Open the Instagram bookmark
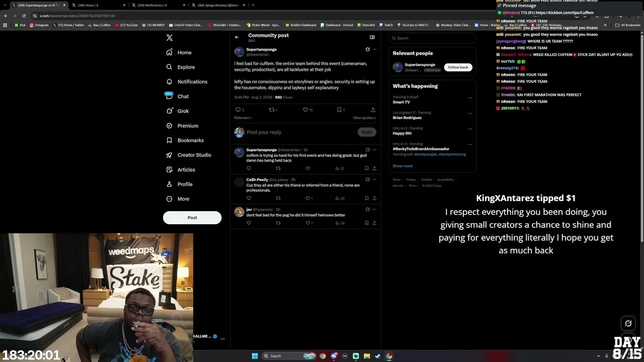 (x=39, y=25)
